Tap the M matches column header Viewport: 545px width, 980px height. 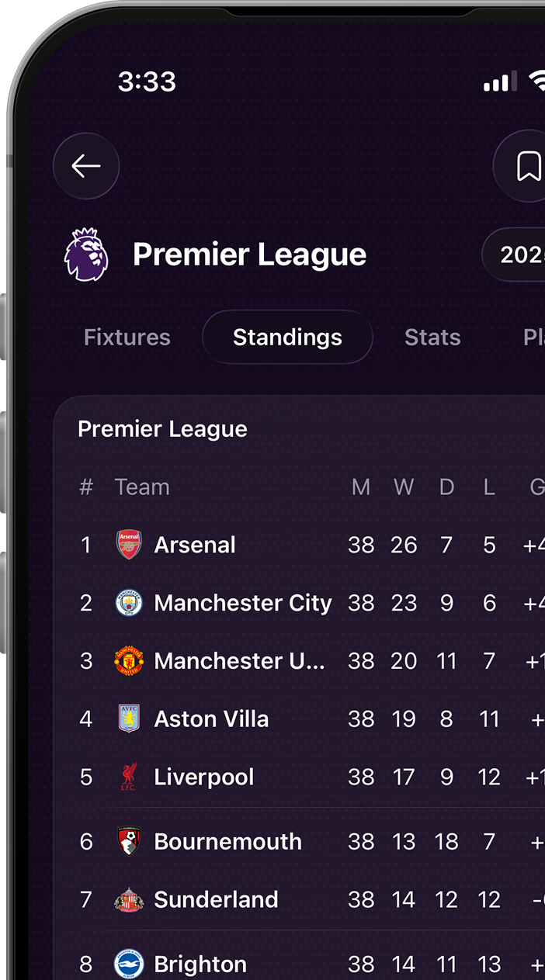click(361, 487)
